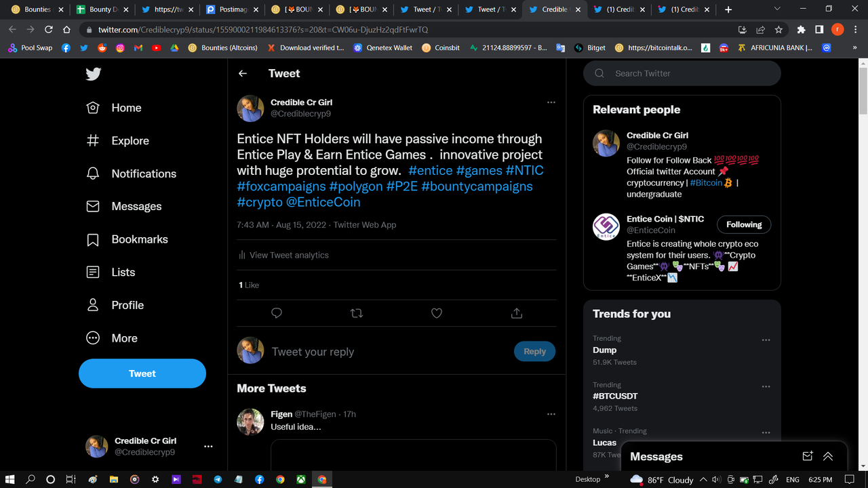868x488 pixels.
Task: Click the browser home icon
Action: tap(66, 30)
